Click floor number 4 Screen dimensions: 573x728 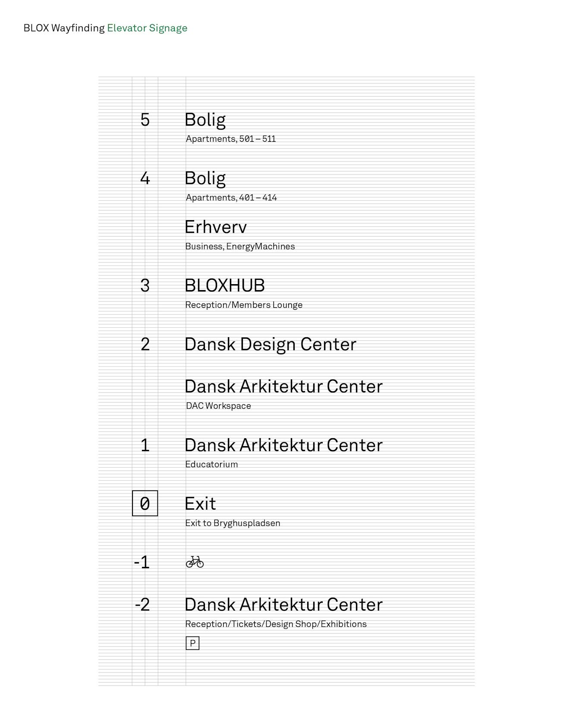[145, 178]
